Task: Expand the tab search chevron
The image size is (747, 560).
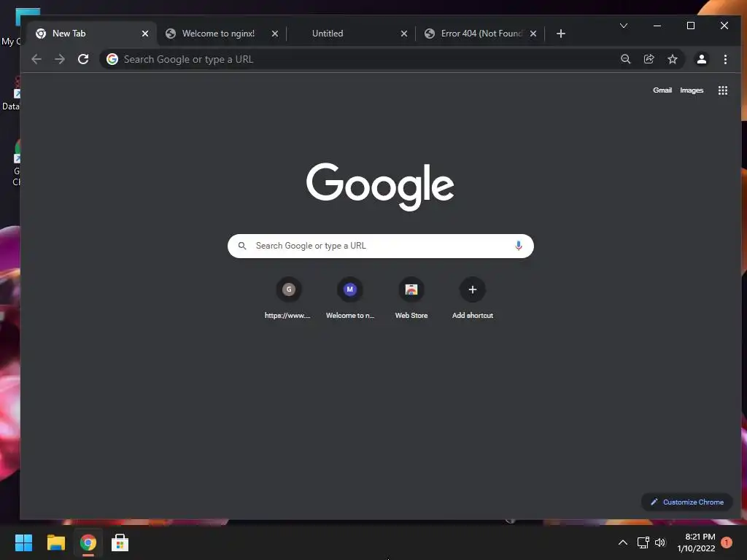Action: (x=623, y=26)
